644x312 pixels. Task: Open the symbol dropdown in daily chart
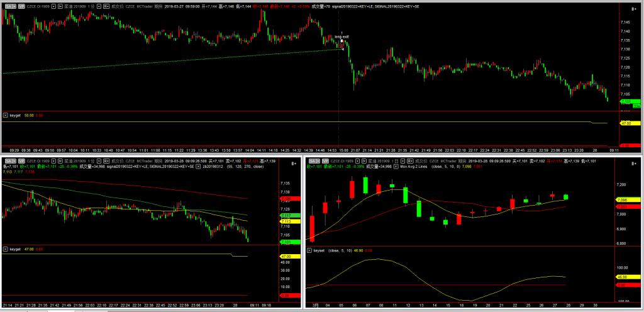point(357,161)
